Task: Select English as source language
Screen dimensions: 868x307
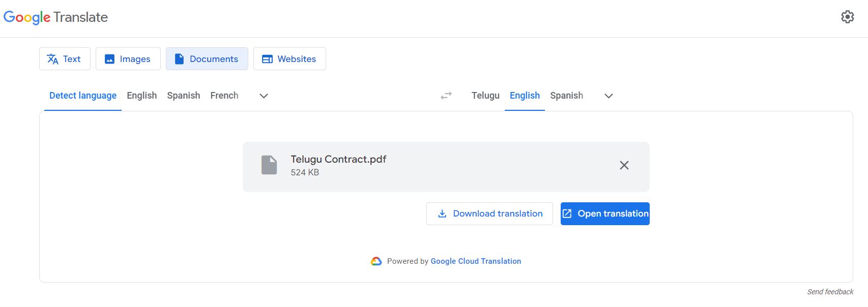Action: coord(142,95)
